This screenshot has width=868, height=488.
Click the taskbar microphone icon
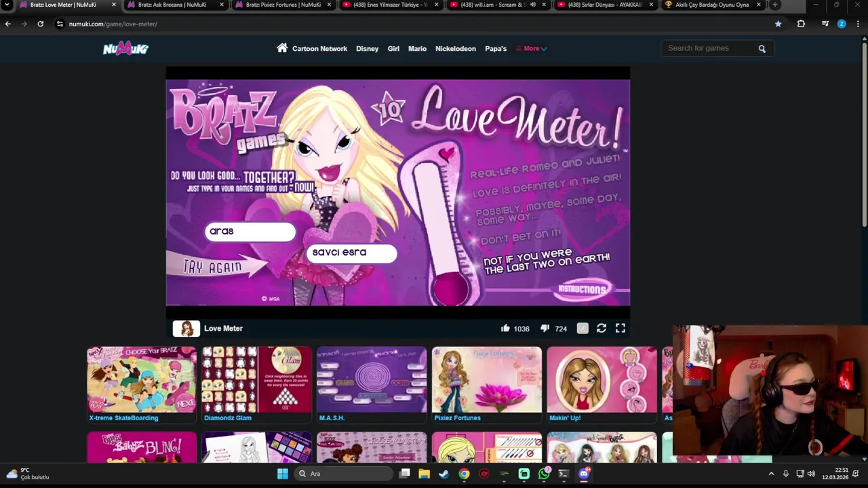point(786,474)
